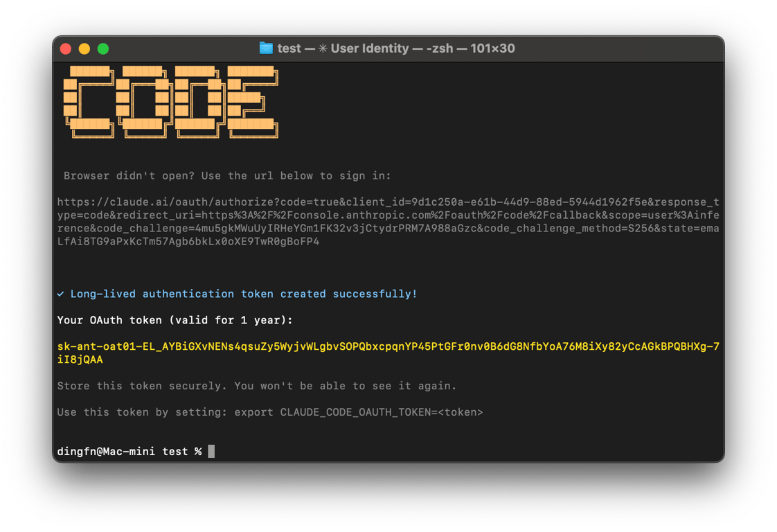Click the CODE ASCII art banner
777x532 pixels.
[171, 102]
